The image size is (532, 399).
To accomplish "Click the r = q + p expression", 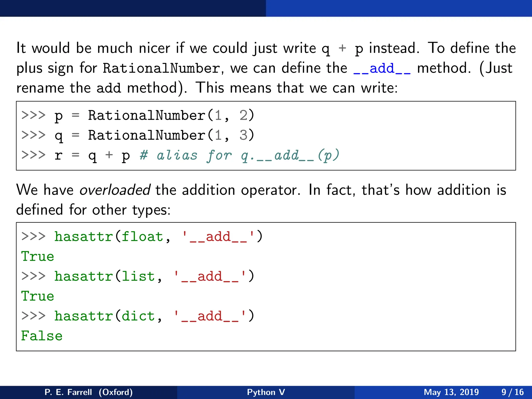I will [92, 155].
